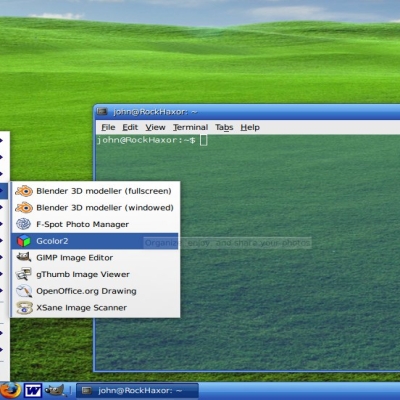The width and height of the screenshot is (400, 400).
Task: Click the terminal window title bar icon
Action: coord(102,112)
